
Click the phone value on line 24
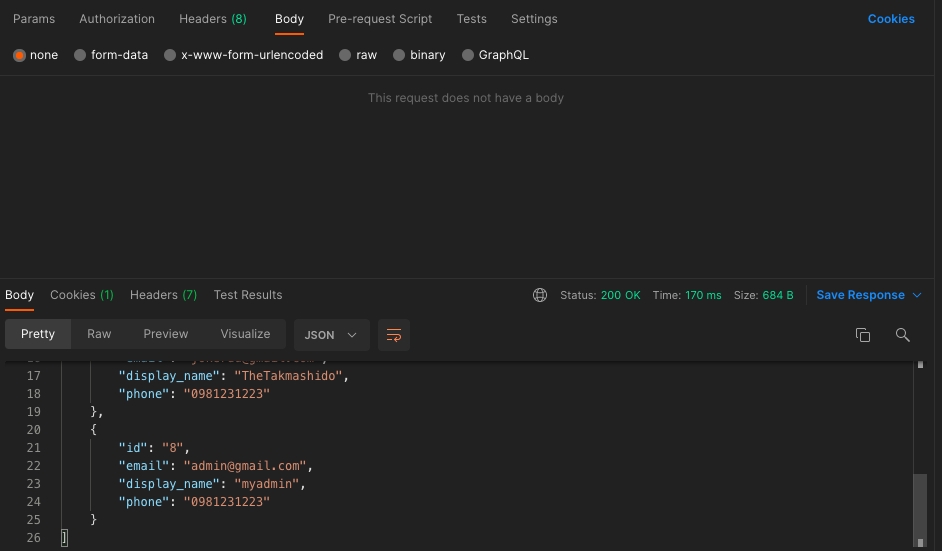[x=226, y=502]
